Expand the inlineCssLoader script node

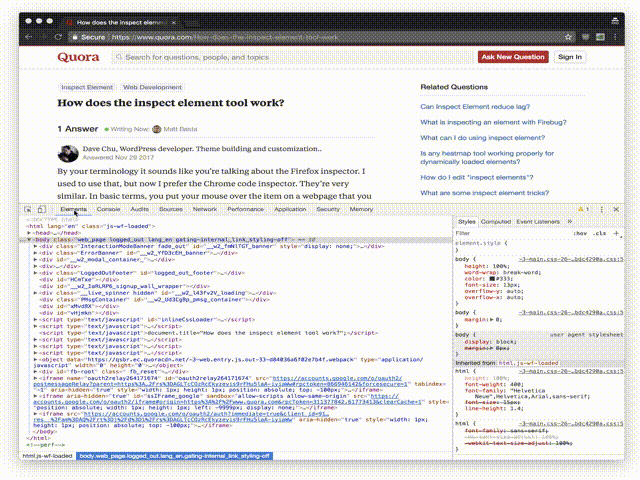tap(36, 320)
